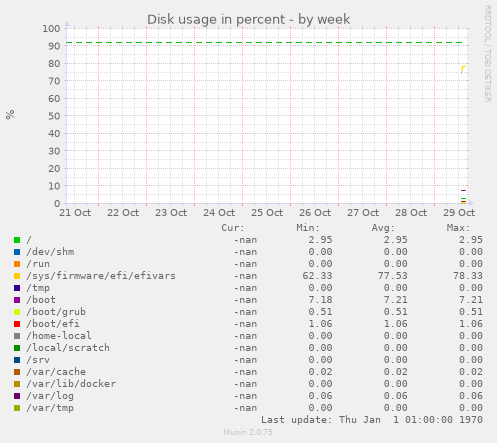Click the 50 y-axis label
497x443 pixels.
[54, 116]
